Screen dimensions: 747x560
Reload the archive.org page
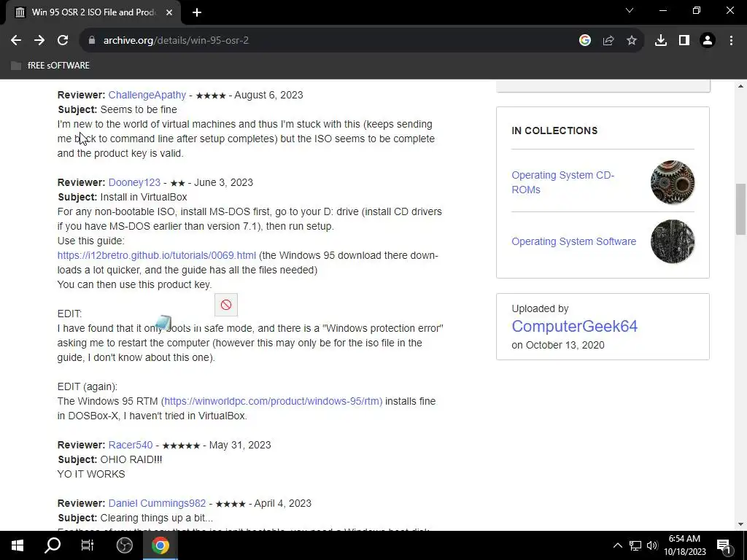coord(63,41)
